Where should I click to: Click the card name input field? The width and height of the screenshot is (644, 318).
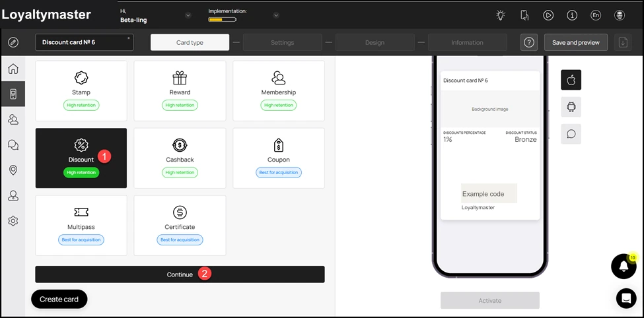click(x=84, y=42)
